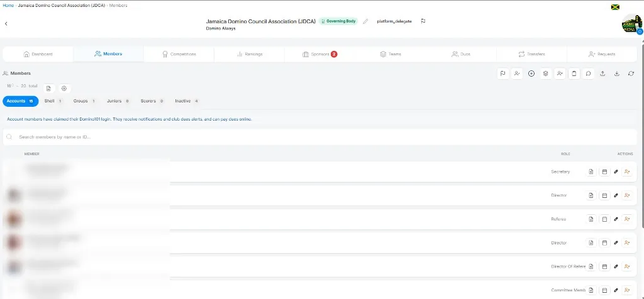
Task: Click the upload icon in Members toolbar
Action: (602, 74)
